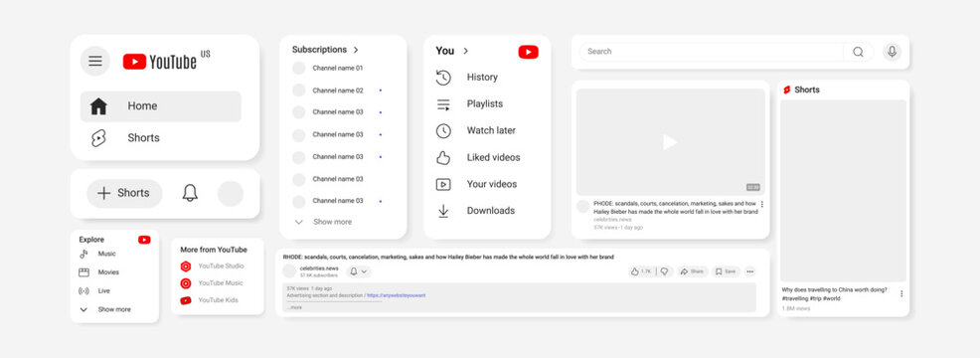Click the plus Shorts create button
Viewport: 980px width, 358px height.
click(124, 193)
